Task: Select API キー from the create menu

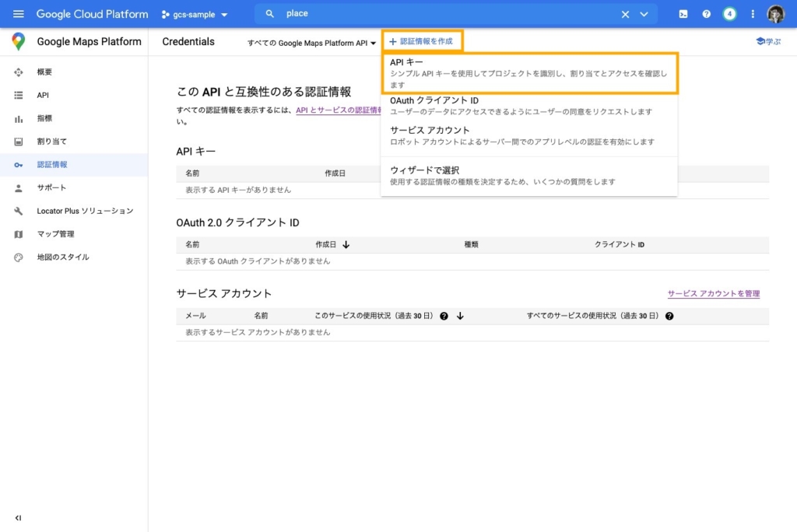Action: (529, 73)
